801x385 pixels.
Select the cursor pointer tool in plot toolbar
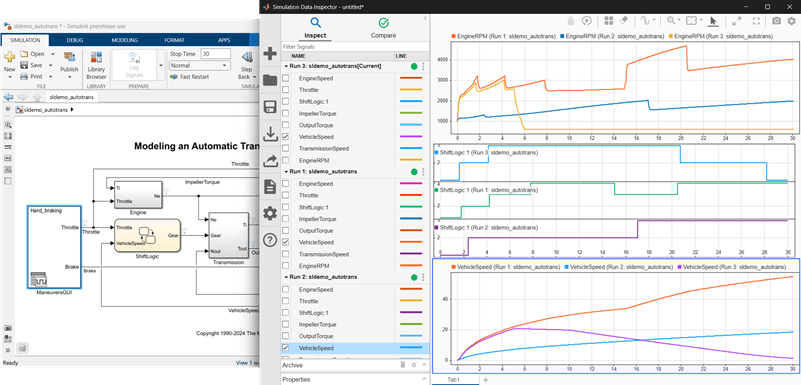[x=714, y=20]
